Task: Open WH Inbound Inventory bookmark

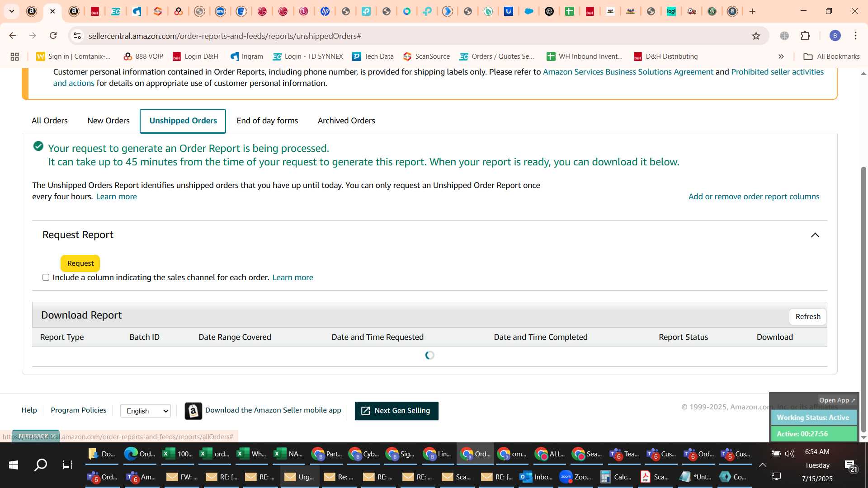Action: click(585, 56)
